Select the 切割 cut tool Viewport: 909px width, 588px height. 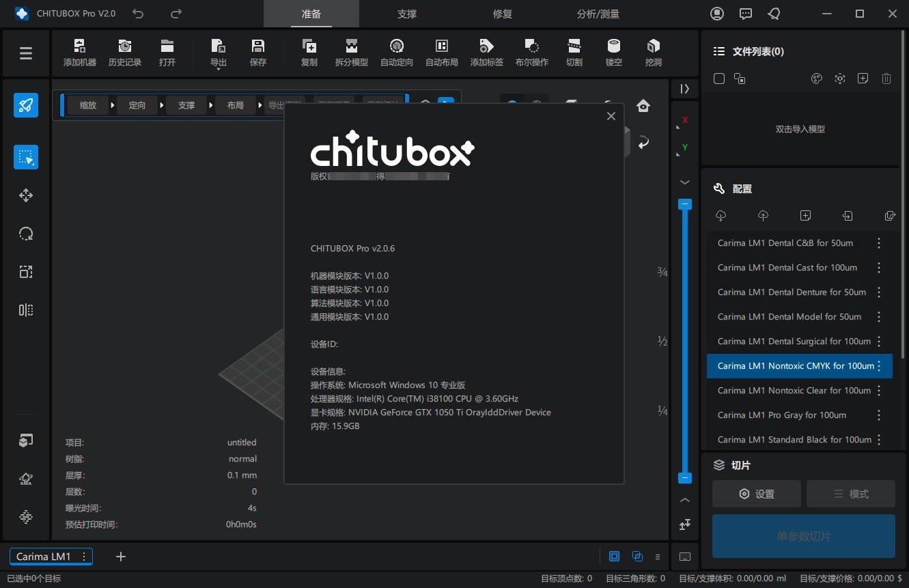(574, 53)
